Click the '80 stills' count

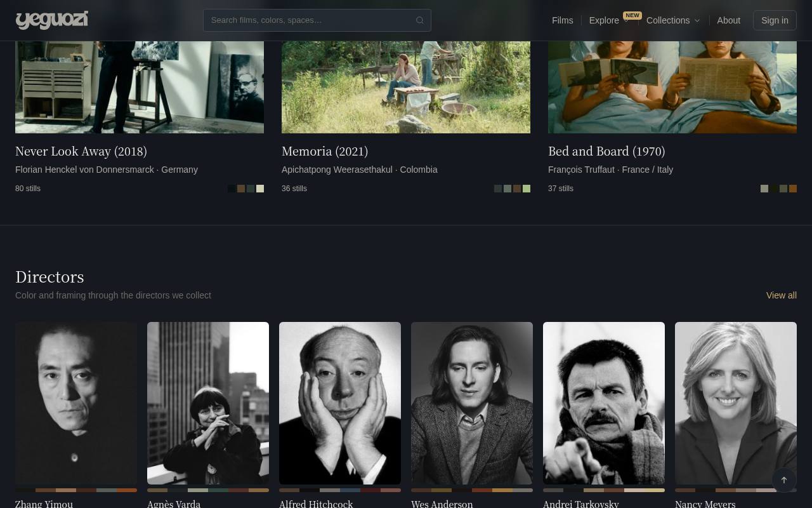28,189
